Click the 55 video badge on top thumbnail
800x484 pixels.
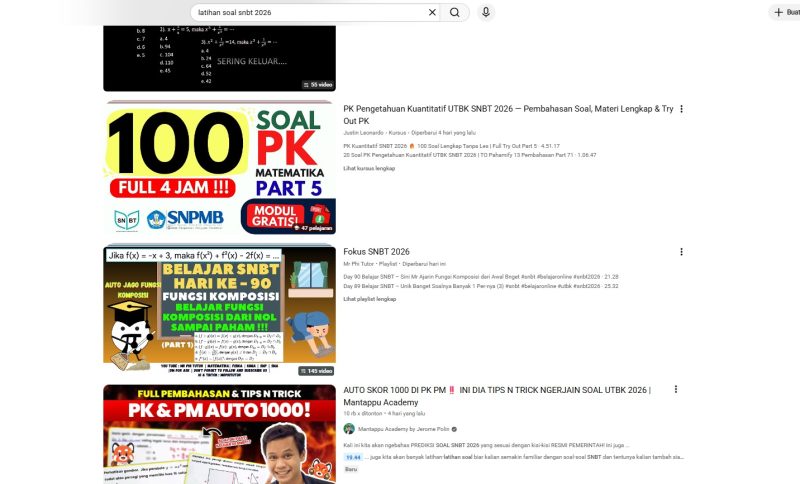317,85
